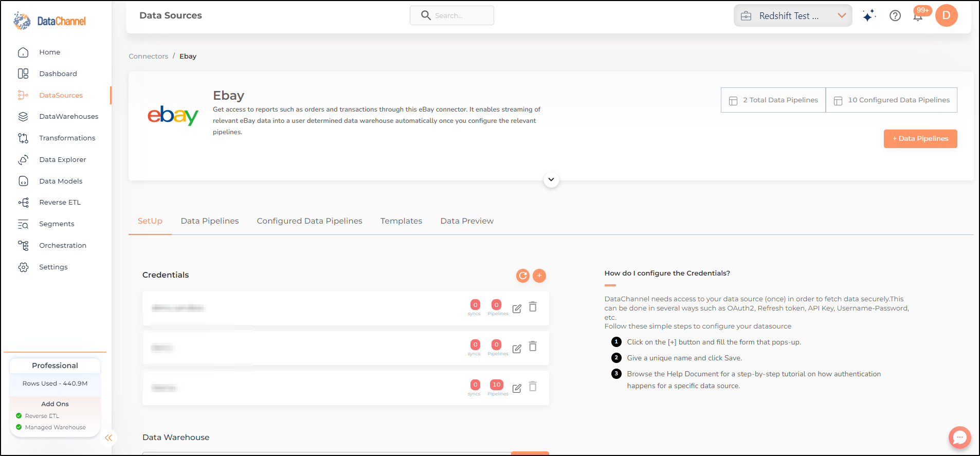Refresh the Credentials list
This screenshot has height=456, width=980.
523,276
